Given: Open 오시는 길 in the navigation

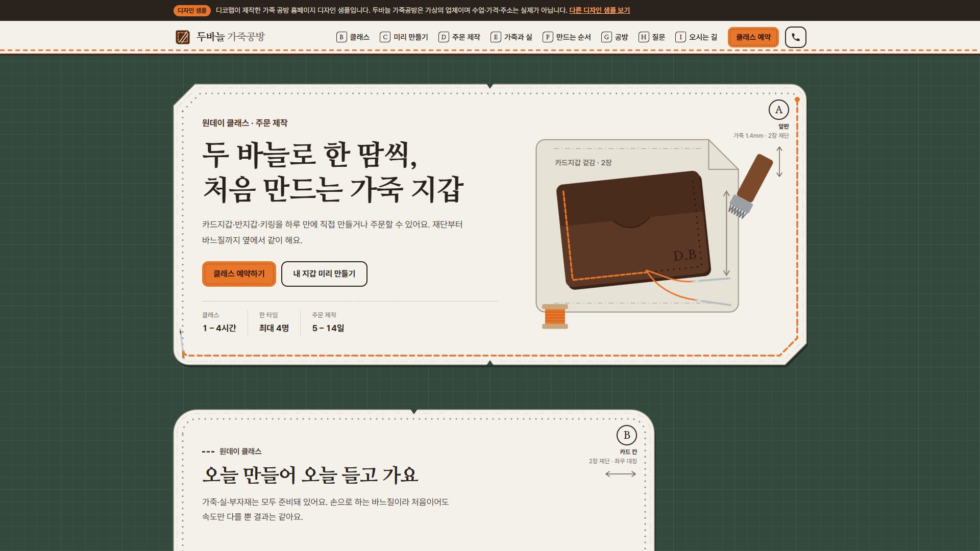Looking at the screenshot, I should (697, 37).
